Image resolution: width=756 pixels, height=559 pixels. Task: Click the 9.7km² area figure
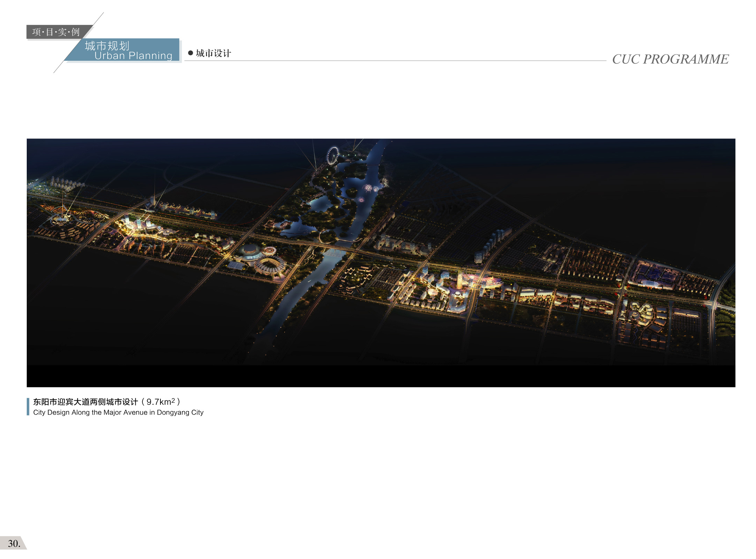click(160, 402)
